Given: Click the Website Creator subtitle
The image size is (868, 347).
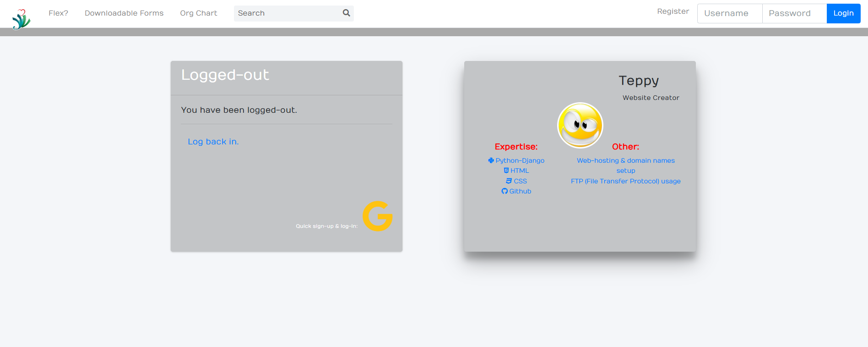Looking at the screenshot, I should point(651,98).
